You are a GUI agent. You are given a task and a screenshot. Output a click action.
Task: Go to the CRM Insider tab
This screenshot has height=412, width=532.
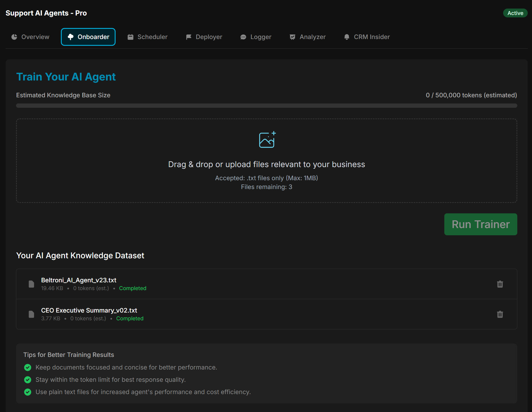(367, 37)
